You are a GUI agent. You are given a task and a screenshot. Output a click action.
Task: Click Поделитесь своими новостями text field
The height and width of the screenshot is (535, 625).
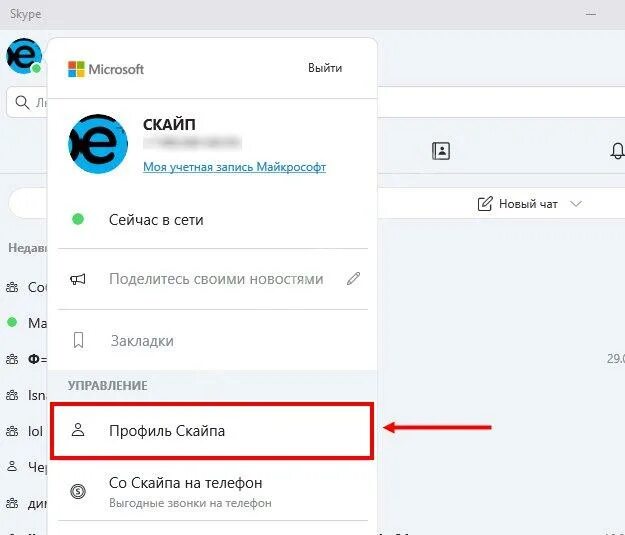pos(216,279)
